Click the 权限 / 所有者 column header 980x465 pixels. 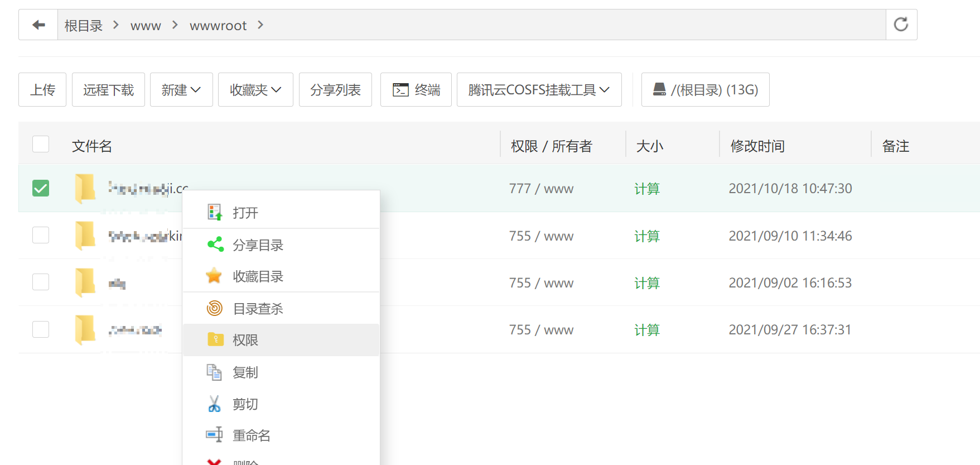pyautogui.click(x=551, y=146)
